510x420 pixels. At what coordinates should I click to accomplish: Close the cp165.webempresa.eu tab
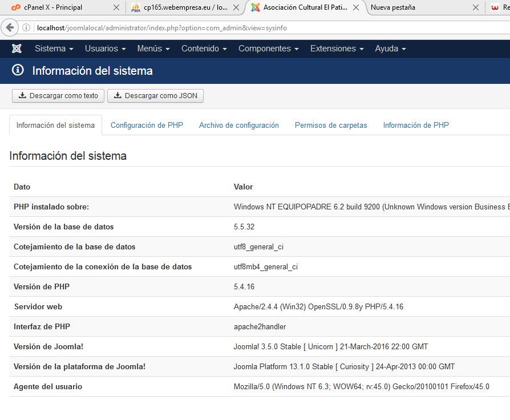[x=237, y=7]
